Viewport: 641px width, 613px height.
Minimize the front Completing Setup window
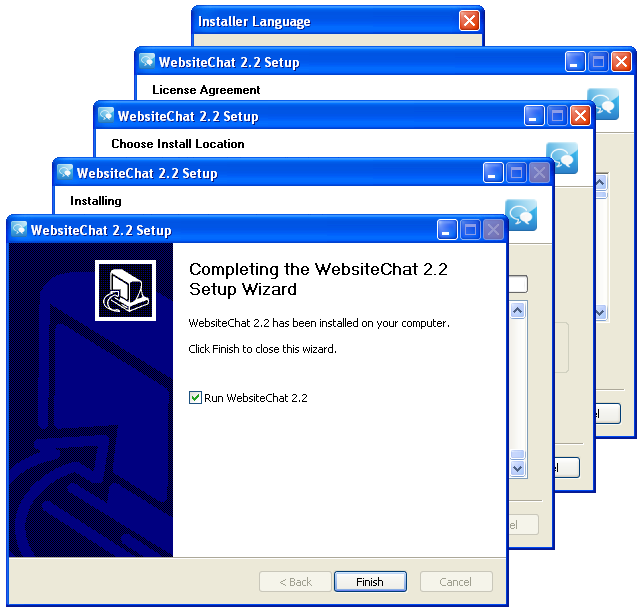447,230
